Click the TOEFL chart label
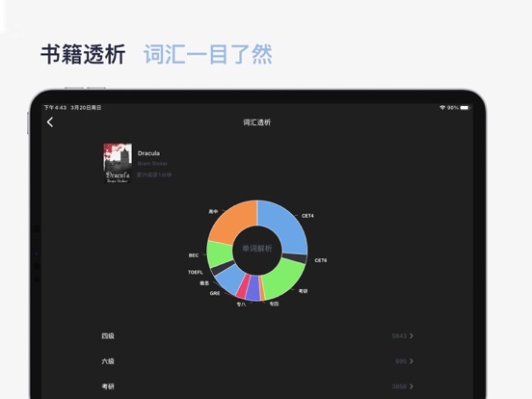The height and width of the screenshot is (399, 532). (x=196, y=272)
